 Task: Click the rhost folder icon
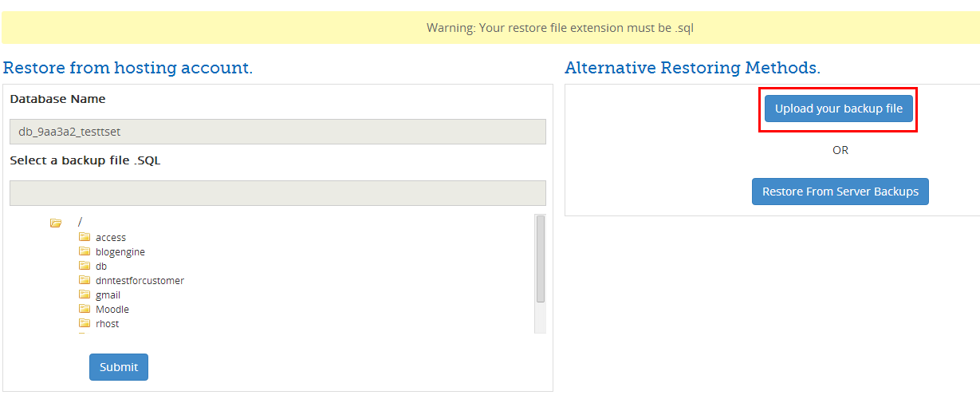(85, 323)
